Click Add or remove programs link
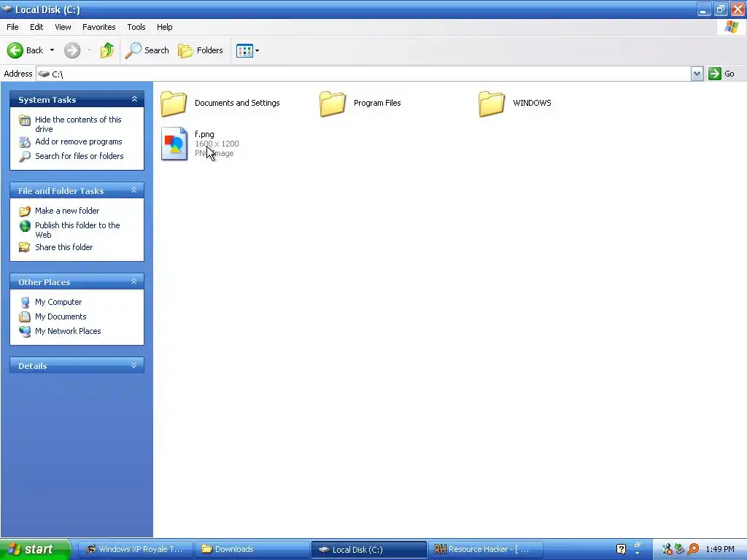Image resolution: width=747 pixels, height=560 pixels. click(79, 141)
